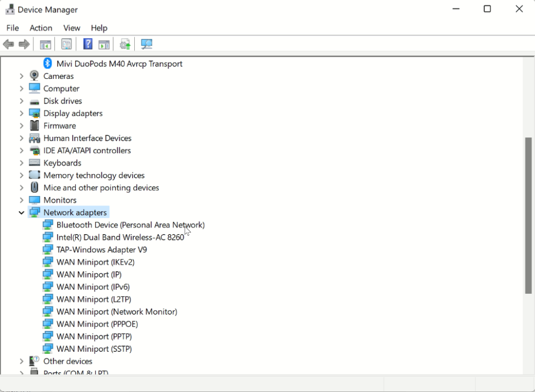Expand the Computer category
The height and width of the screenshot is (392, 535).
pos(21,88)
